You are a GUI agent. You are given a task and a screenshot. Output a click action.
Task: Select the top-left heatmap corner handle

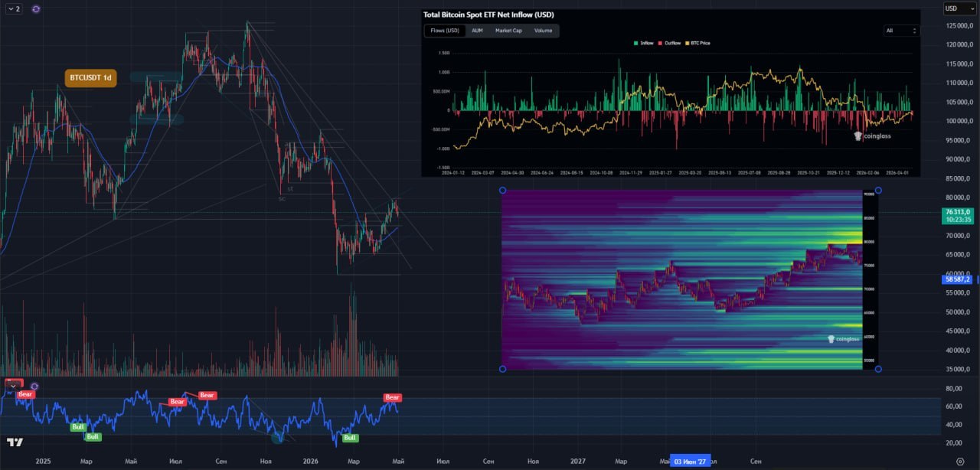[502, 190]
